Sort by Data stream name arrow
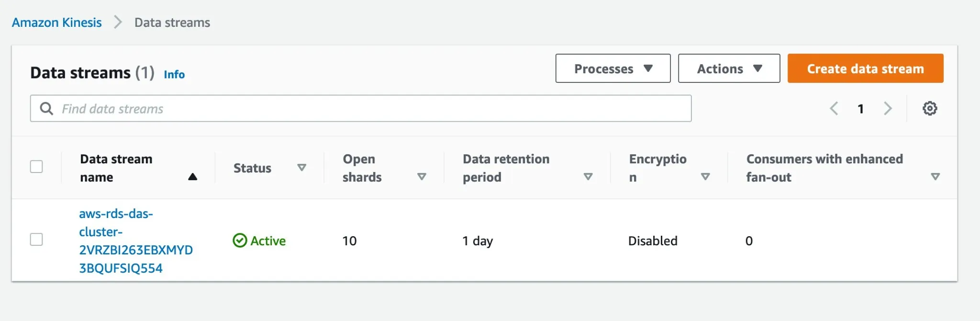This screenshot has height=321, width=980. [192, 177]
